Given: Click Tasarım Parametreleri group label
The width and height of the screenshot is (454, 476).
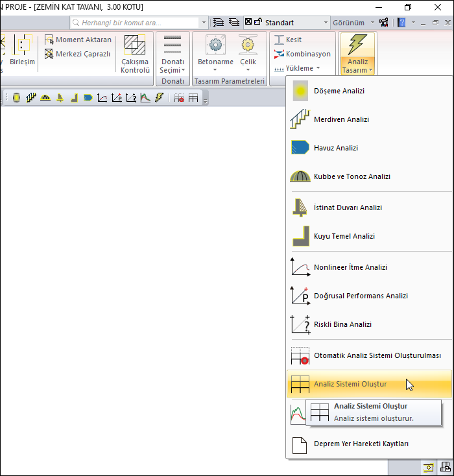Looking at the screenshot, I should (x=230, y=81).
